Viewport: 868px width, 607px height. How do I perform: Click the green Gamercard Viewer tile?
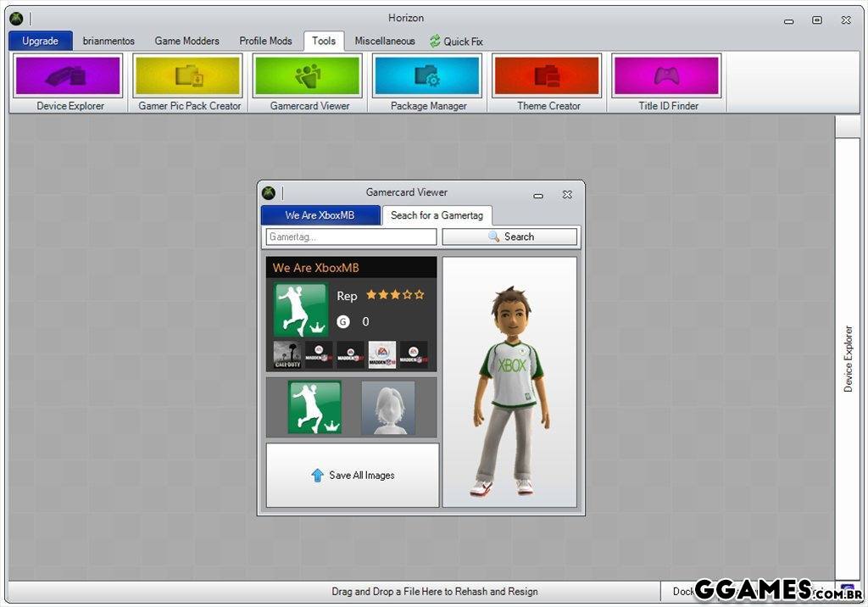308,76
